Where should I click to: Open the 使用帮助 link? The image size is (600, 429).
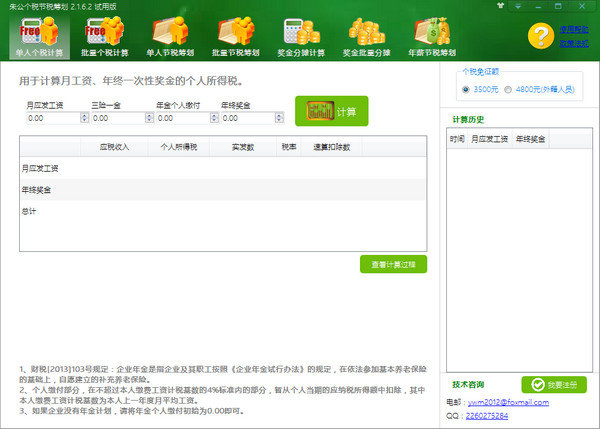pos(574,29)
